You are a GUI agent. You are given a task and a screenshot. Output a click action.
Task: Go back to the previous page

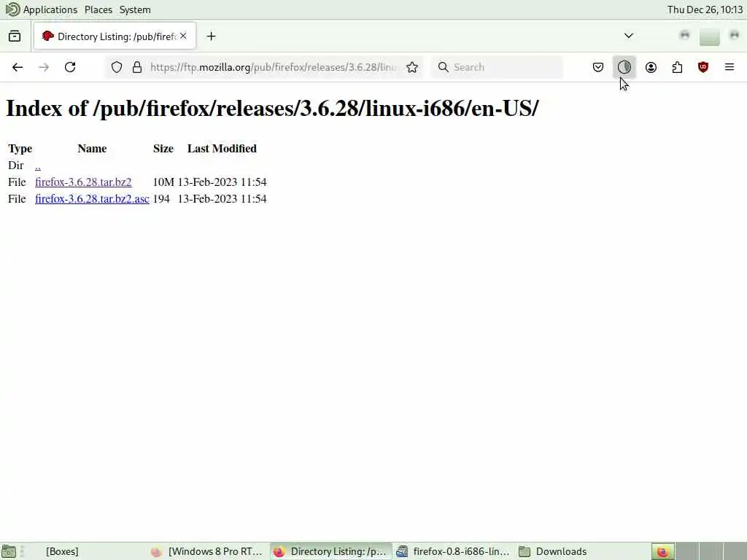tap(18, 67)
